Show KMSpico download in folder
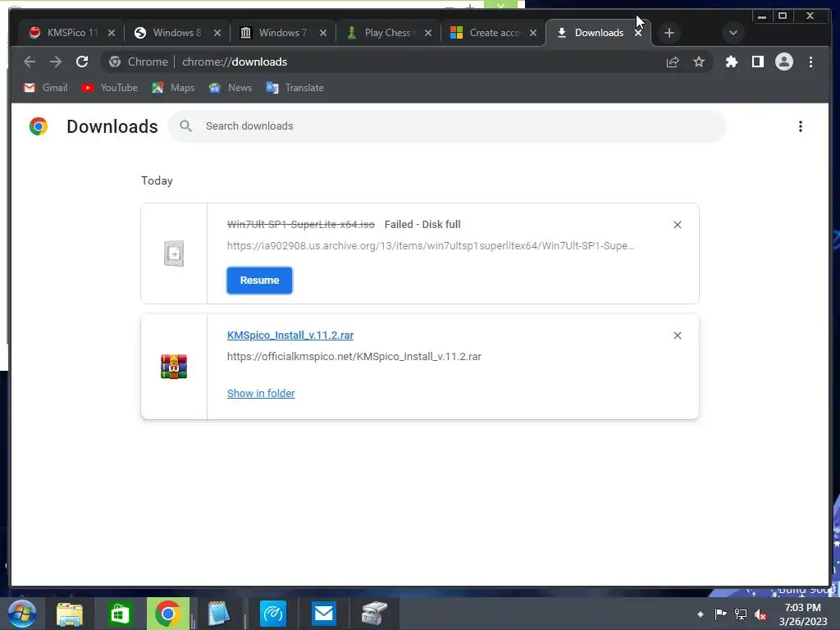This screenshot has width=840, height=630. [x=261, y=394]
